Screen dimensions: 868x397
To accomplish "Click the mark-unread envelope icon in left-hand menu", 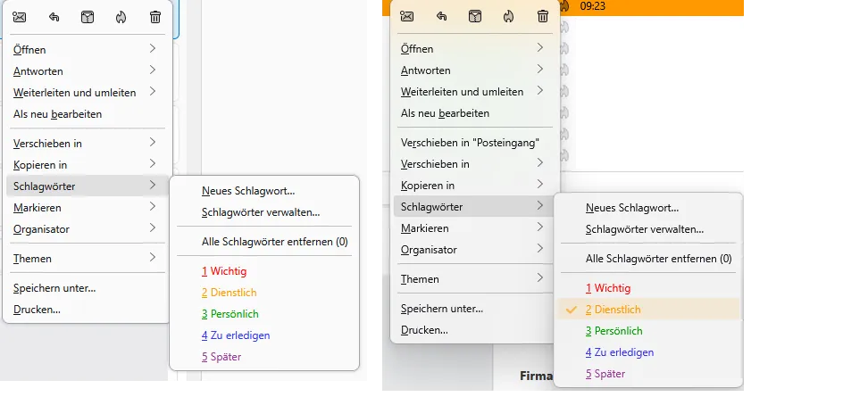I will [20, 17].
